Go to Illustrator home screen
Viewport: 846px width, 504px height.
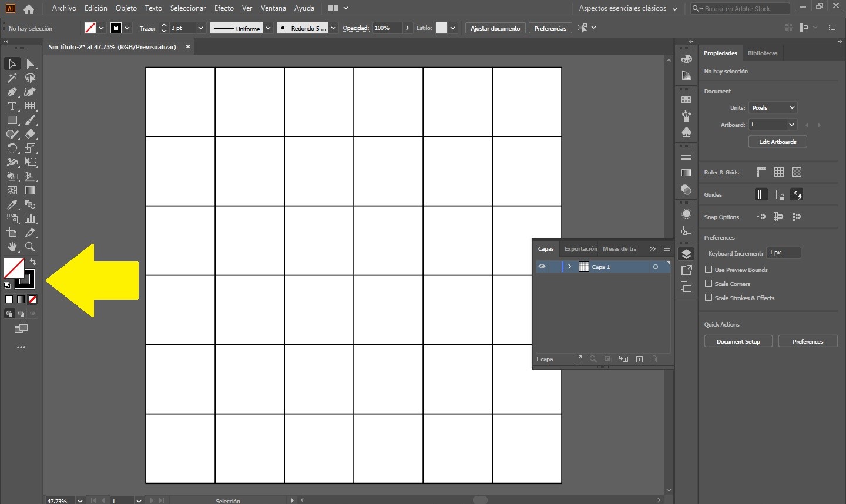tap(29, 9)
